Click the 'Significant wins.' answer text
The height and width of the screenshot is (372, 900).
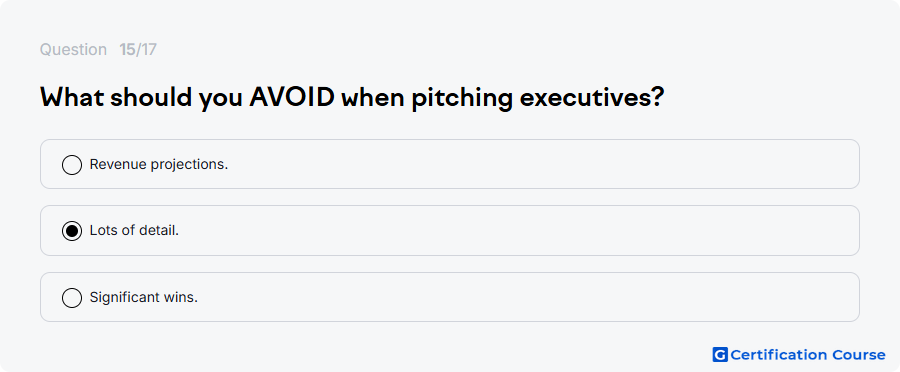(x=143, y=297)
